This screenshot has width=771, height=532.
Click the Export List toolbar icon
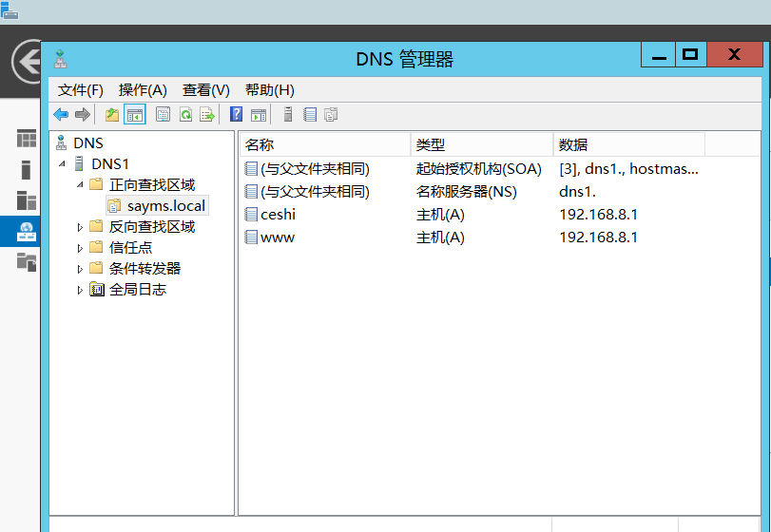coord(207,115)
